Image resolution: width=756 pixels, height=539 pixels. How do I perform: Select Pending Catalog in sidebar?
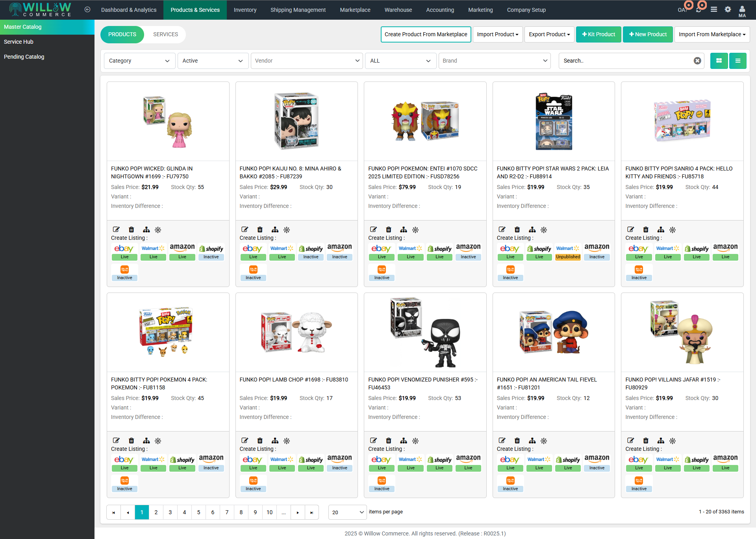pos(24,57)
